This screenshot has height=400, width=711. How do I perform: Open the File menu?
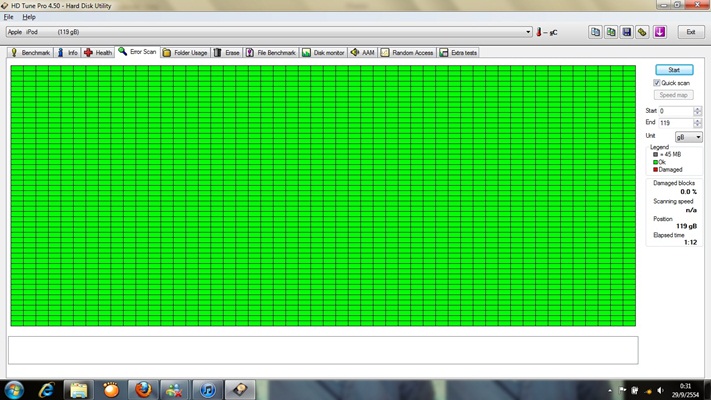pos(8,17)
